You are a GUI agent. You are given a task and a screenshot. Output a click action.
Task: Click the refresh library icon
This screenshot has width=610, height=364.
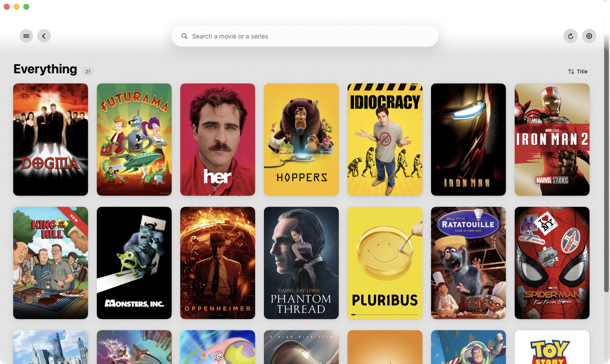[x=570, y=36]
